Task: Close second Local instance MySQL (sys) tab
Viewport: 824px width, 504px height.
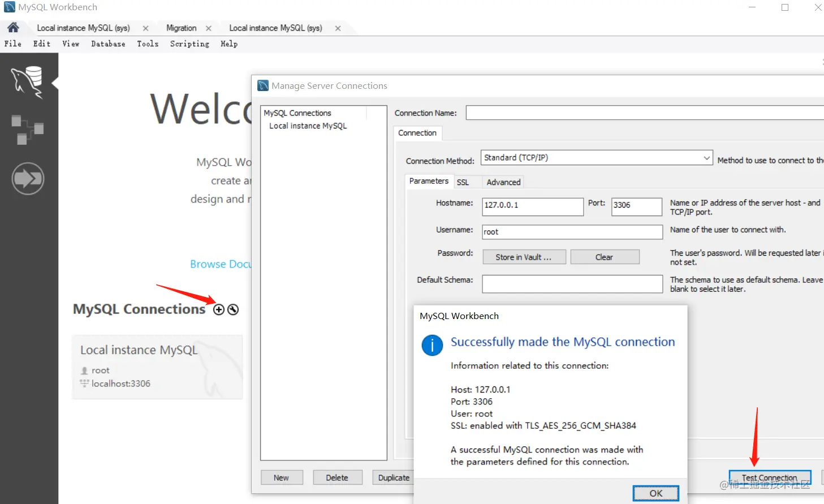Action: [x=338, y=28]
